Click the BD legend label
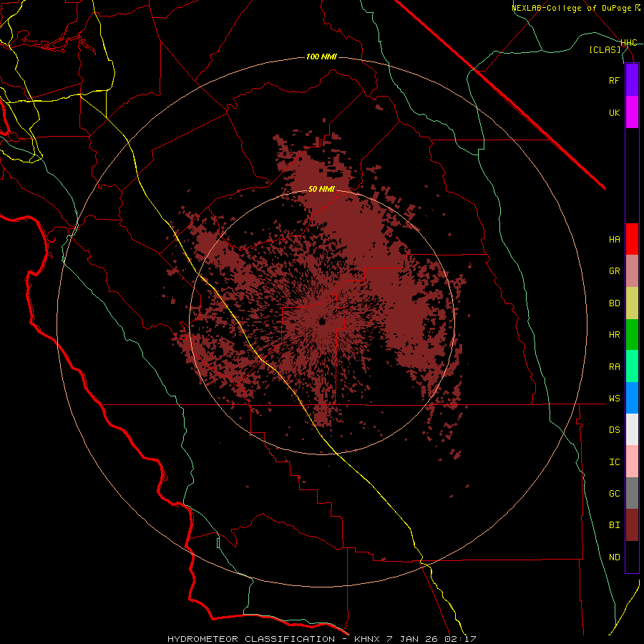644x644 pixels. point(614,303)
